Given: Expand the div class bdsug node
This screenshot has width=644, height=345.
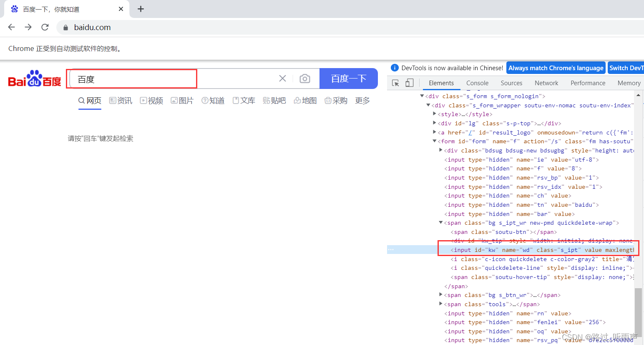Looking at the screenshot, I should (441, 150).
